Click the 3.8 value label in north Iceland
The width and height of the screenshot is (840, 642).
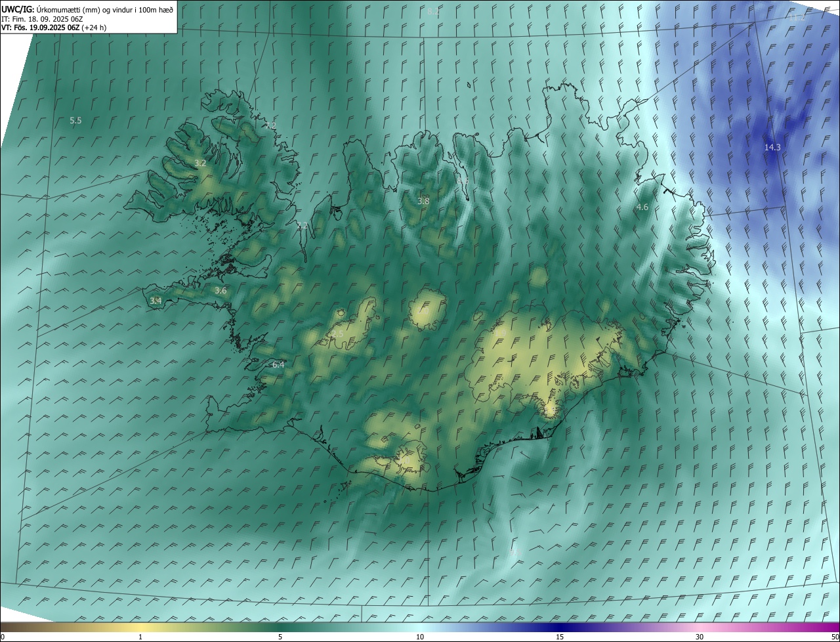coord(423,201)
